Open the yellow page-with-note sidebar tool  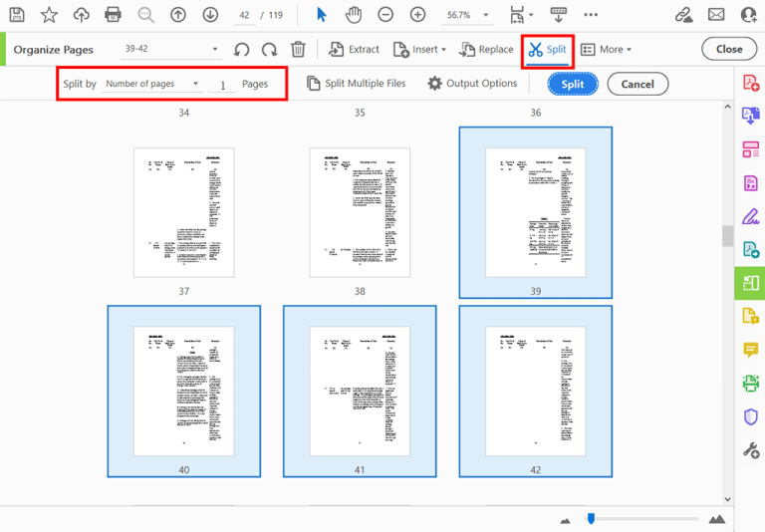pyautogui.click(x=751, y=316)
